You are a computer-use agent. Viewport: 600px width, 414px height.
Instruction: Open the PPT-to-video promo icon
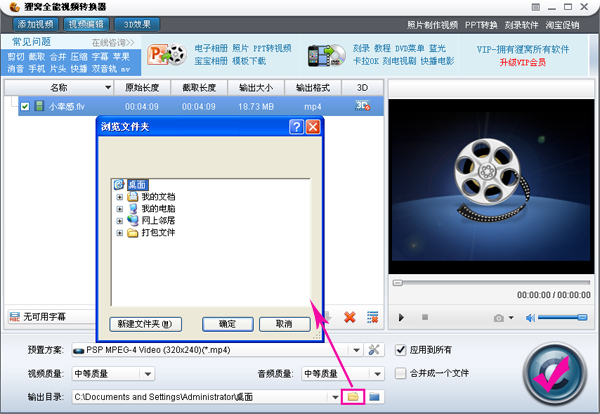(x=167, y=55)
